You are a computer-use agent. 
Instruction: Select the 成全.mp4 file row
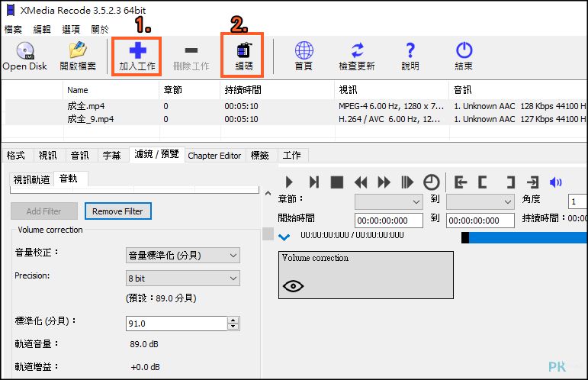[294, 106]
